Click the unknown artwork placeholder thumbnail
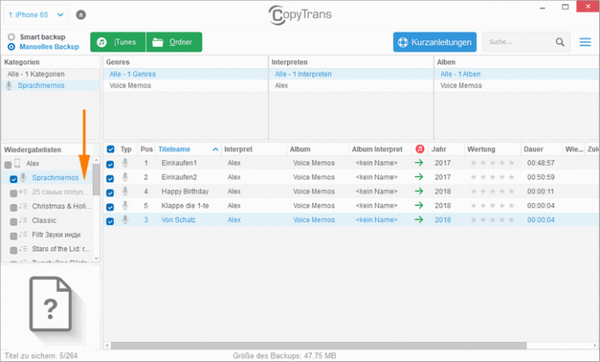Screen dimensions: 600x362 [51, 303]
